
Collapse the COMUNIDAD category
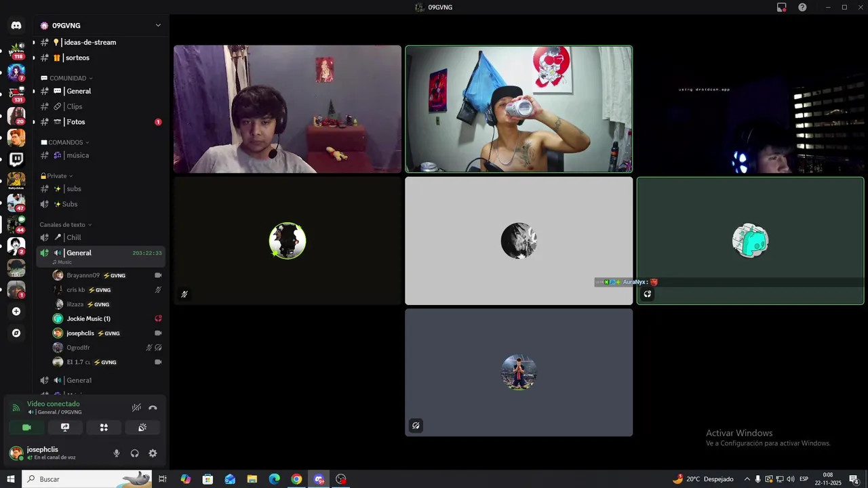(67, 78)
